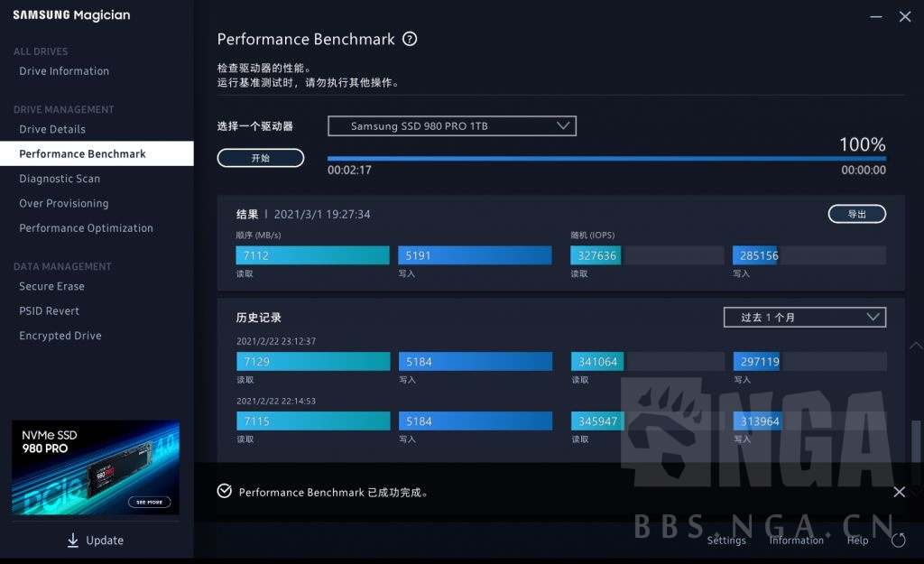This screenshot has height=564, width=924.
Task: Select Encrypted Drive in the sidebar
Action: [x=60, y=336]
